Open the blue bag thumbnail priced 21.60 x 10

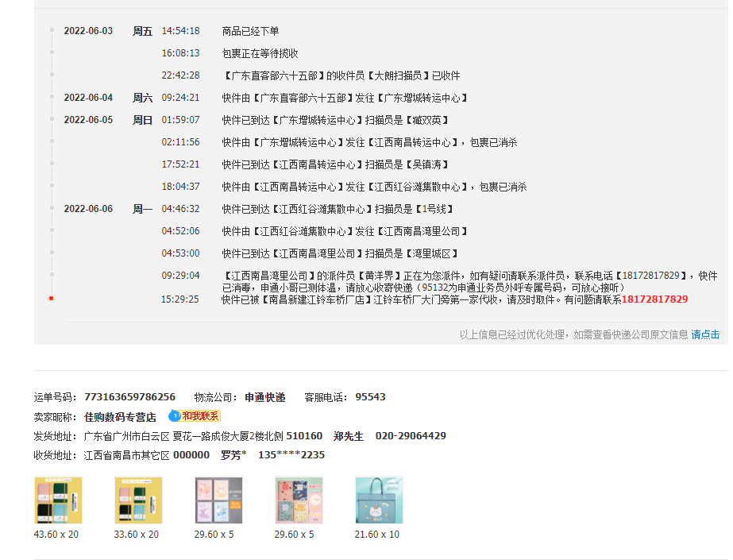(x=379, y=500)
